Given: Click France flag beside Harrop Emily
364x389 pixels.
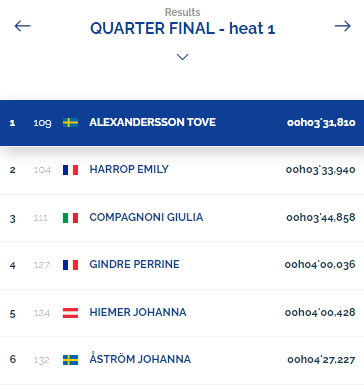Looking at the screenshot, I should [x=70, y=170].
